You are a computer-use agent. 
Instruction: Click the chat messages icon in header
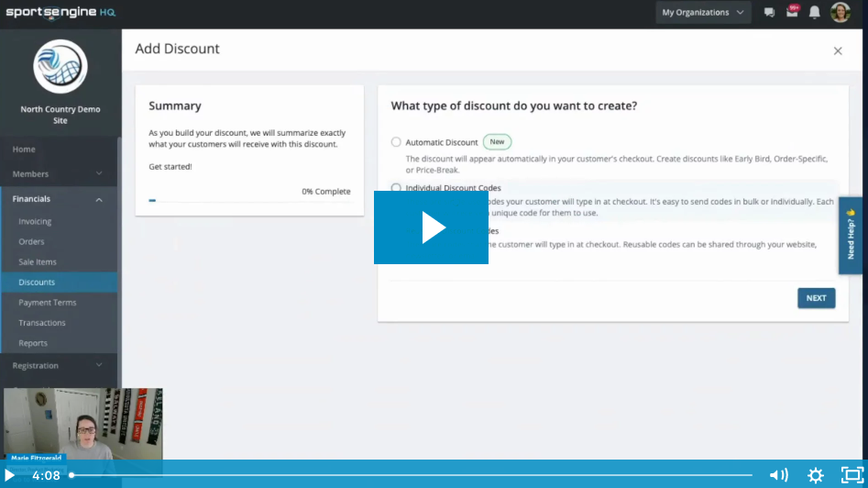coord(769,13)
